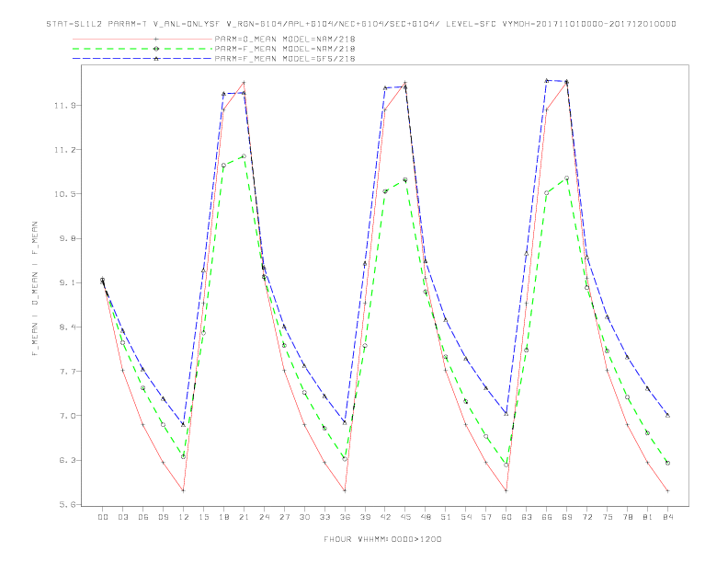The width and height of the screenshot is (728, 563).
Task: Click x-axis tick label 84
Action: 668,517
